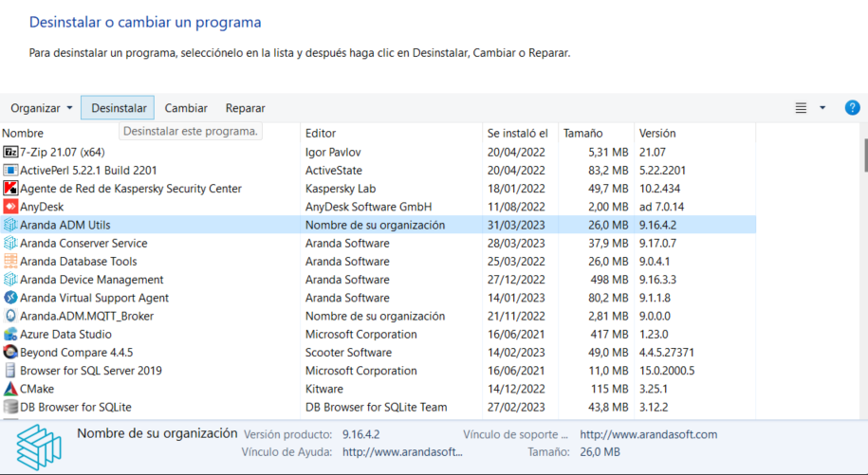868x475 pixels.
Task: Click DB Browser for SQLite Team cell
Action: (x=376, y=408)
